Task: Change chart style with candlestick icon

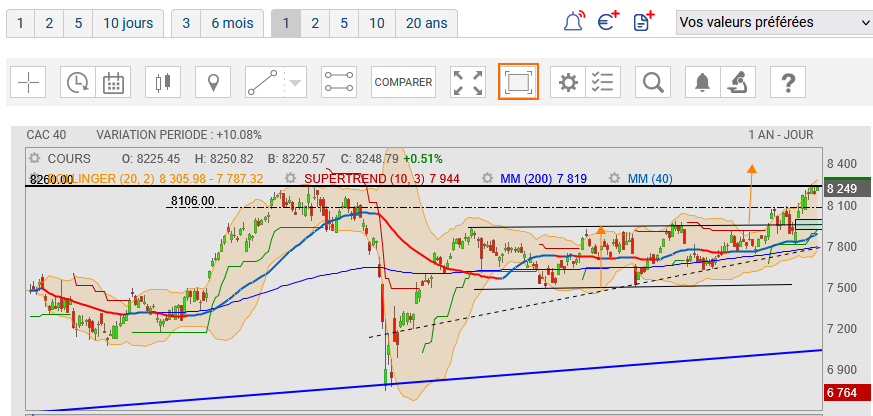Action: [x=163, y=82]
